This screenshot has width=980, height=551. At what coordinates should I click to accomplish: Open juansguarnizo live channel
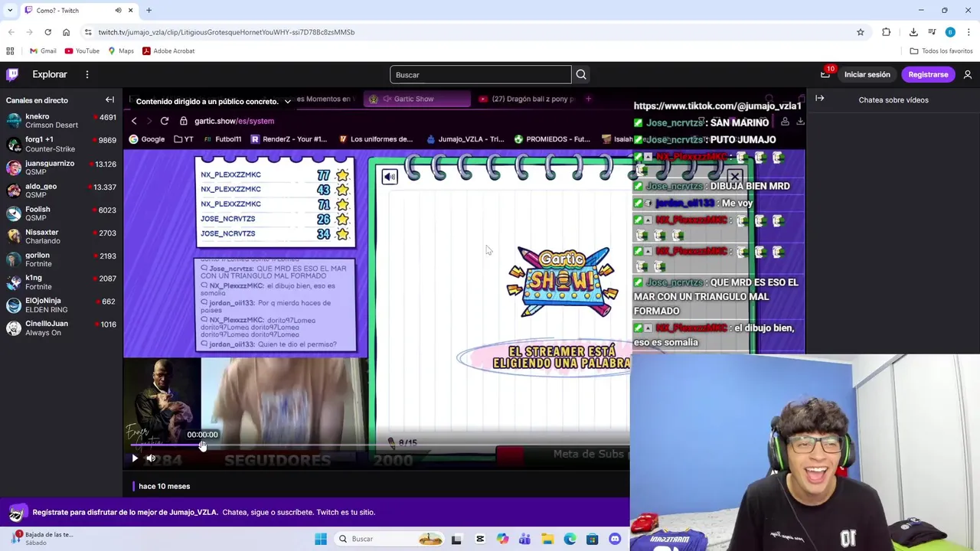(61, 167)
